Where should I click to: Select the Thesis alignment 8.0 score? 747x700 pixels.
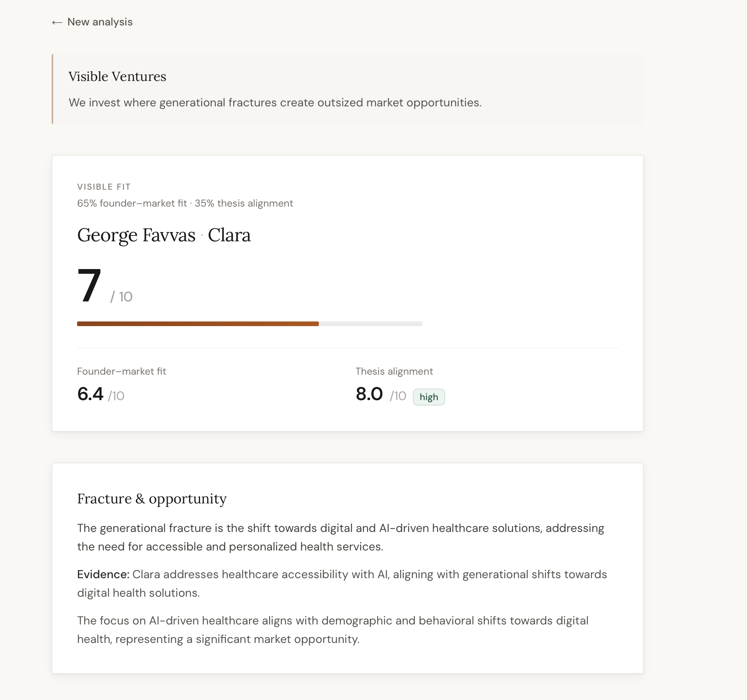[x=369, y=394]
